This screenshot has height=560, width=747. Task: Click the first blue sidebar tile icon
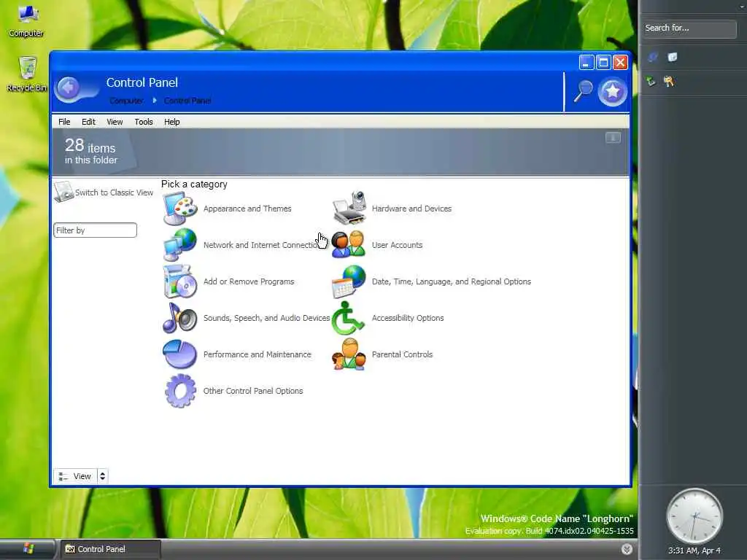653,57
